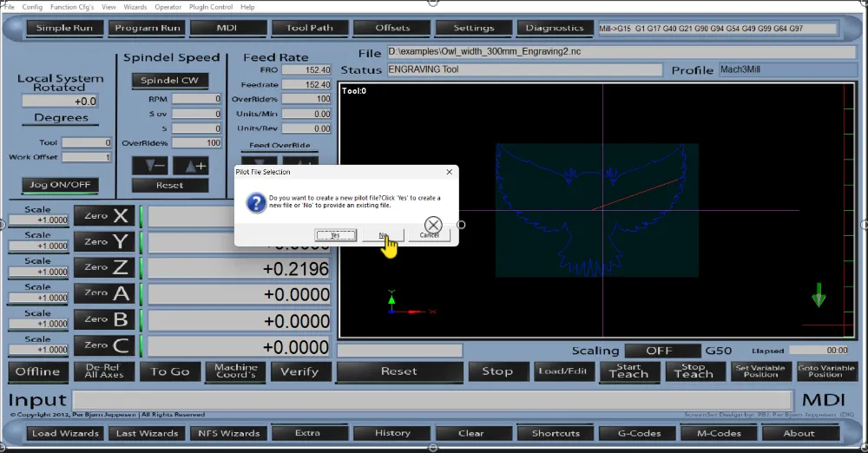Click the MDI Input text field
The height and width of the screenshot is (453, 868).
point(431,400)
